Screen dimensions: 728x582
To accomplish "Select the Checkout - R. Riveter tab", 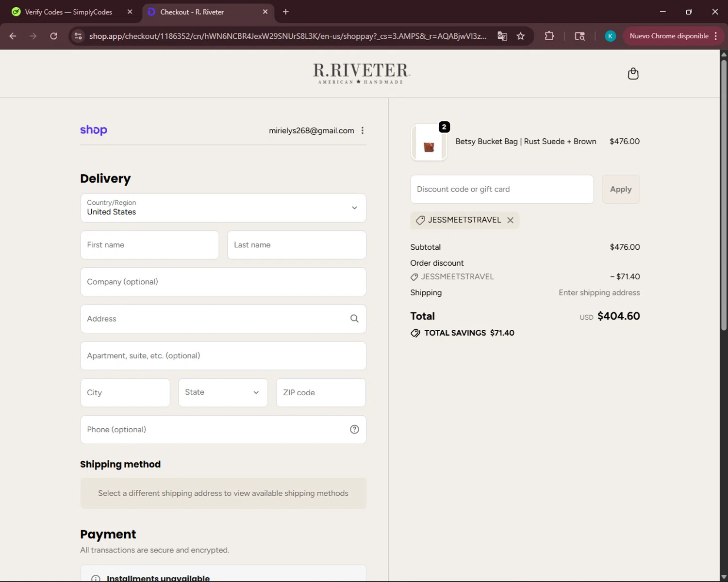I will 192,12.
